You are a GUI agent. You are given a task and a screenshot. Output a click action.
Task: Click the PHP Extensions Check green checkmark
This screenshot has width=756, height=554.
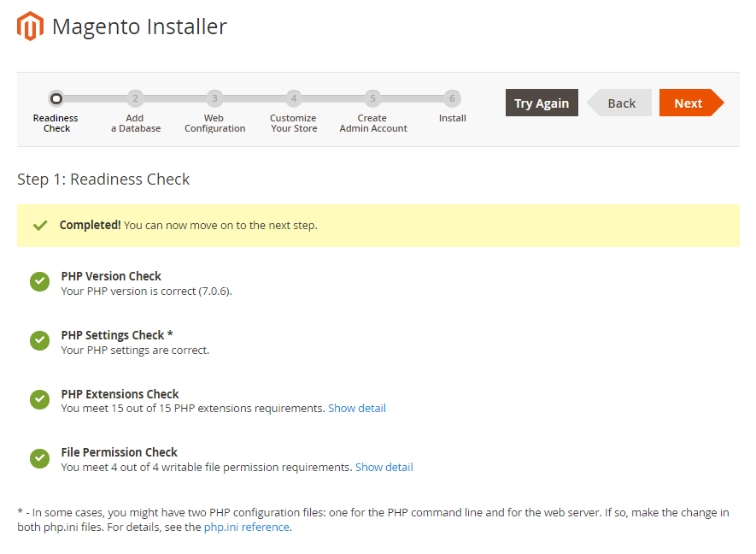pyautogui.click(x=39, y=400)
